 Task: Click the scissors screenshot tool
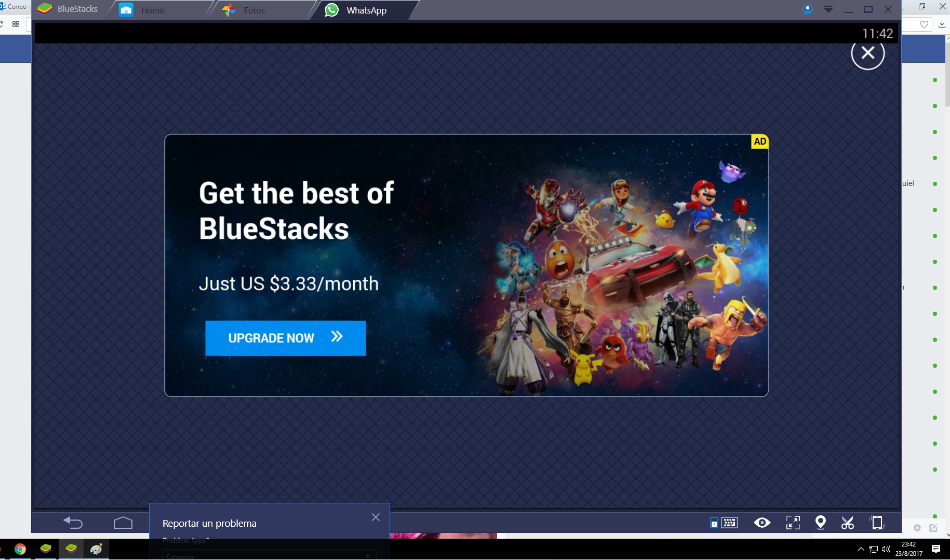click(847, 523)
